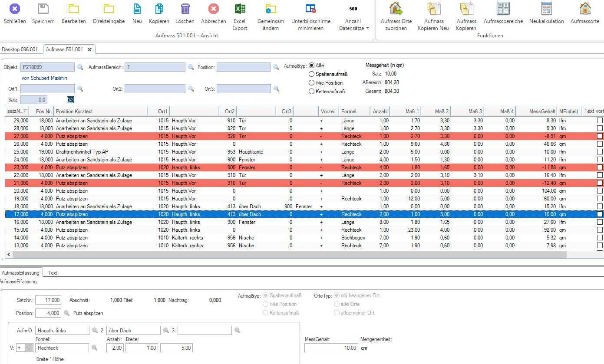The image size is (604, 364).
Task: Click the horizontal scrollbar below the table
Action: tap(287, 255)
